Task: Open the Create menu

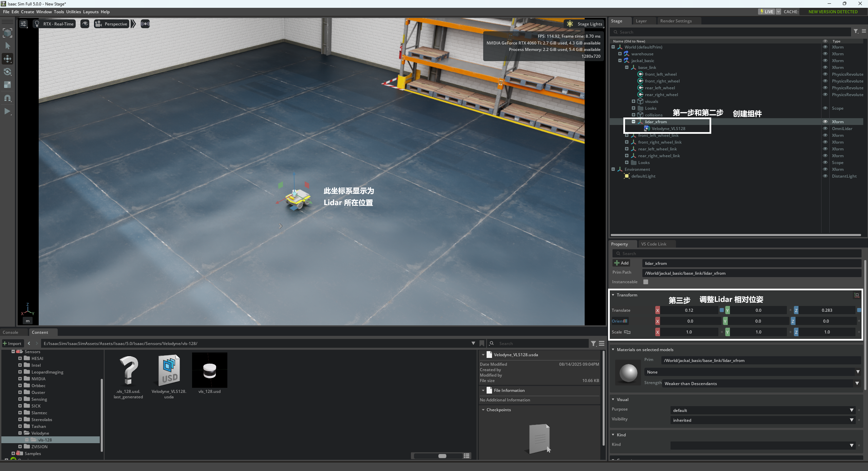Action: click(27, 12)
